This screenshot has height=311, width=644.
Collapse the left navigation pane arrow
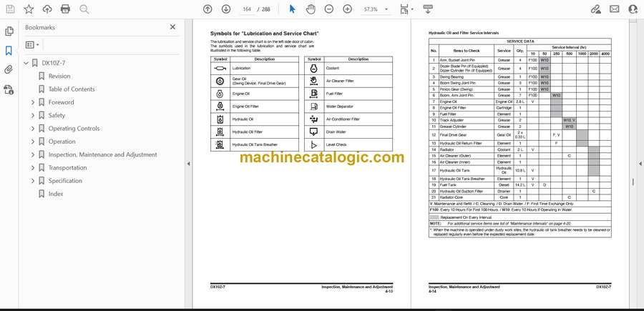pos(188,164)
